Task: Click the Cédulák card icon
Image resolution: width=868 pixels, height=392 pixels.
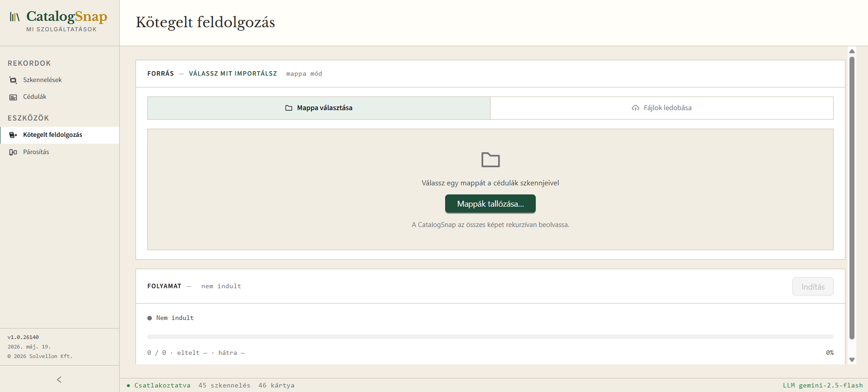Action: (13, 97)
